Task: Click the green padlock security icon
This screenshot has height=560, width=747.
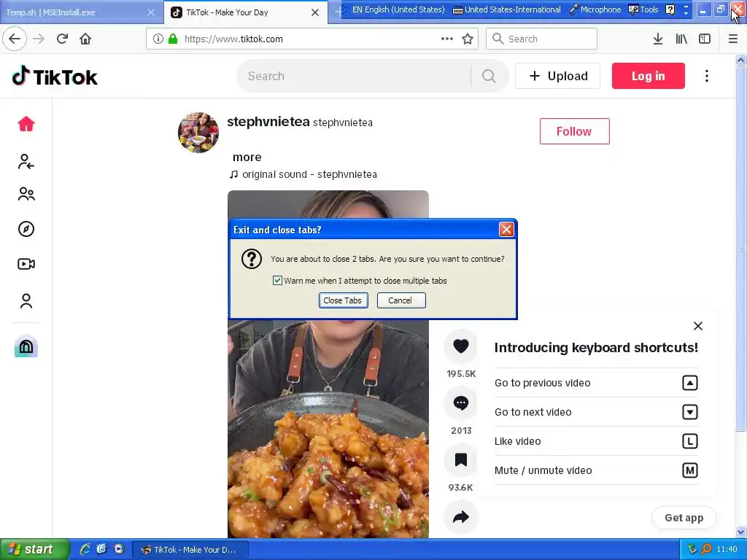Action: click(x=173, y=39)
